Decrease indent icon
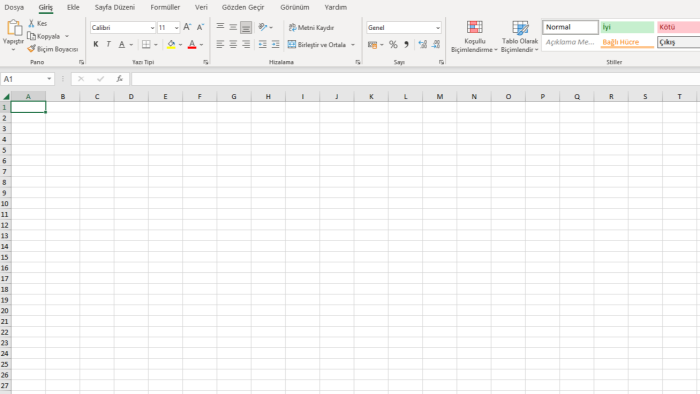Screen dimensions: 700x394 coord(262,44)
